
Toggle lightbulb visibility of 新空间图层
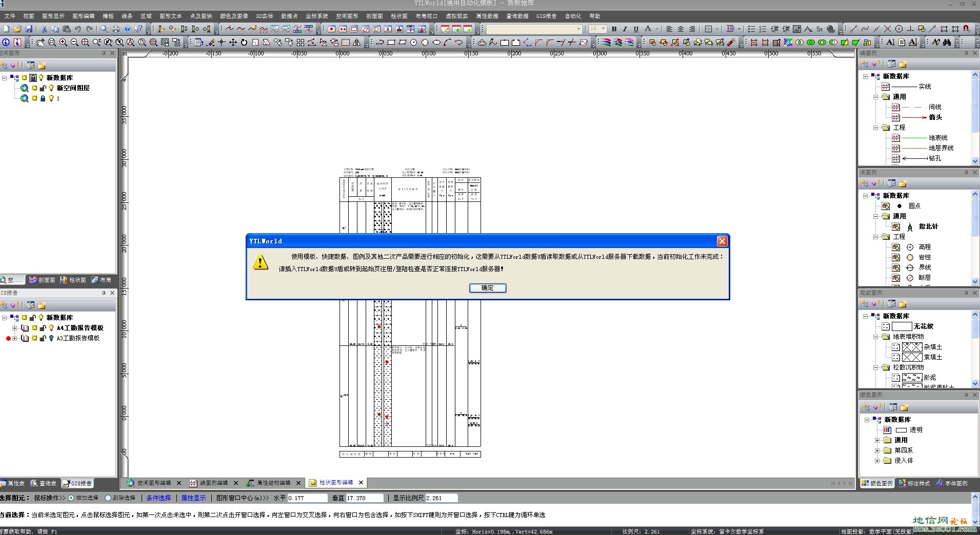click(51, 88)
